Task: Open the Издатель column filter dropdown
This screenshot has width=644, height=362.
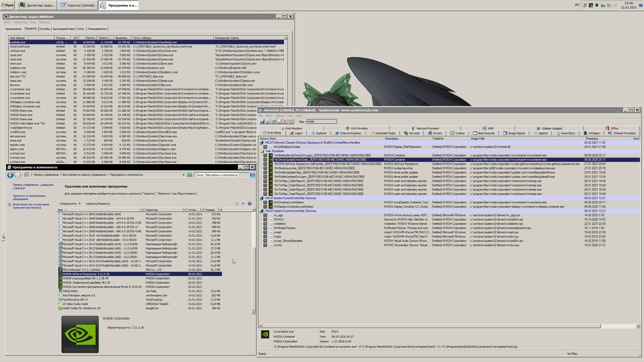Action: click(x=185, y=210)
